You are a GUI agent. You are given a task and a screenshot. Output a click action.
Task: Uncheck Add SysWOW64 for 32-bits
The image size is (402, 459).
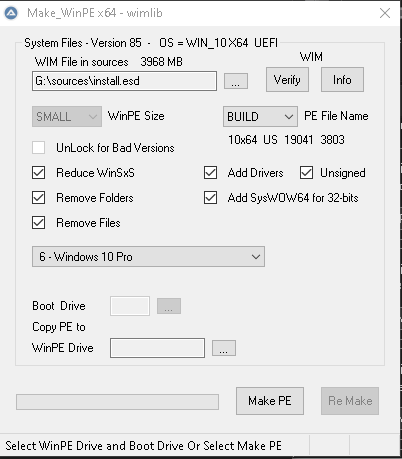(211, 198)
